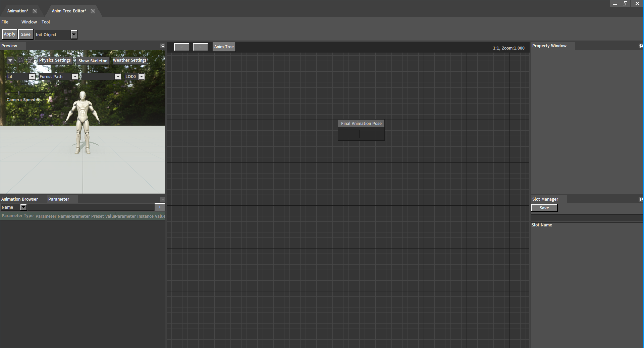644x348 pixels.
Task: Close the Anim Tree Editor tab
Action: pyautogui.click(x=93, y=11)
